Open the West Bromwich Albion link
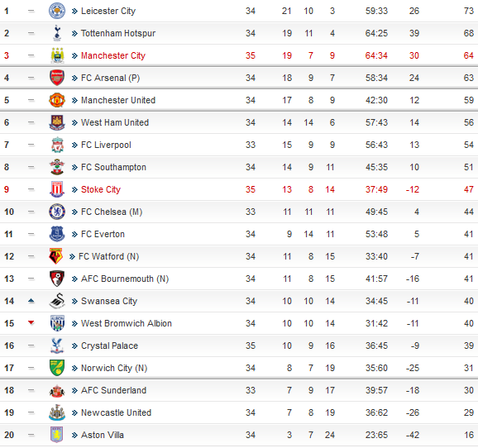The width and height of the screenshot is (478, 448). tap(127, 323)
